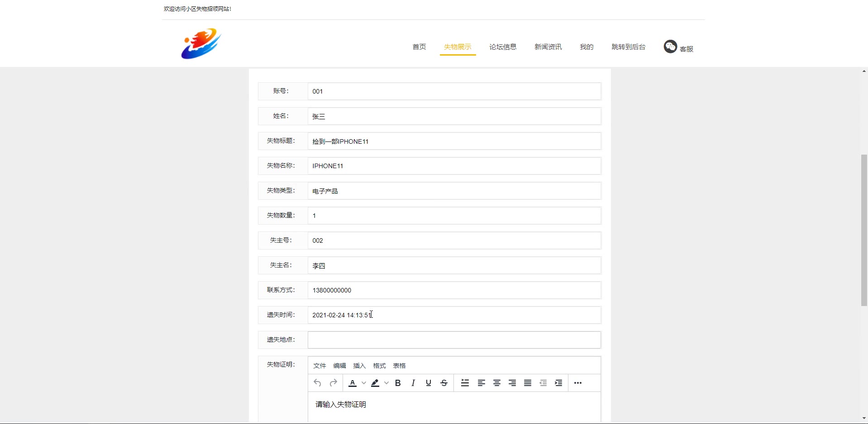Navigate to 跳转到后台

click(x=628, y=47)
